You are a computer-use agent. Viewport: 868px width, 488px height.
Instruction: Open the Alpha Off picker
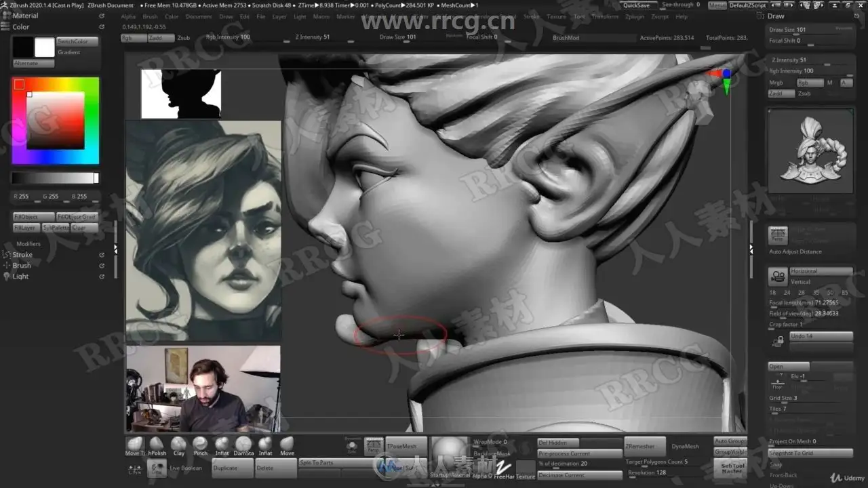tap(482, 468)
